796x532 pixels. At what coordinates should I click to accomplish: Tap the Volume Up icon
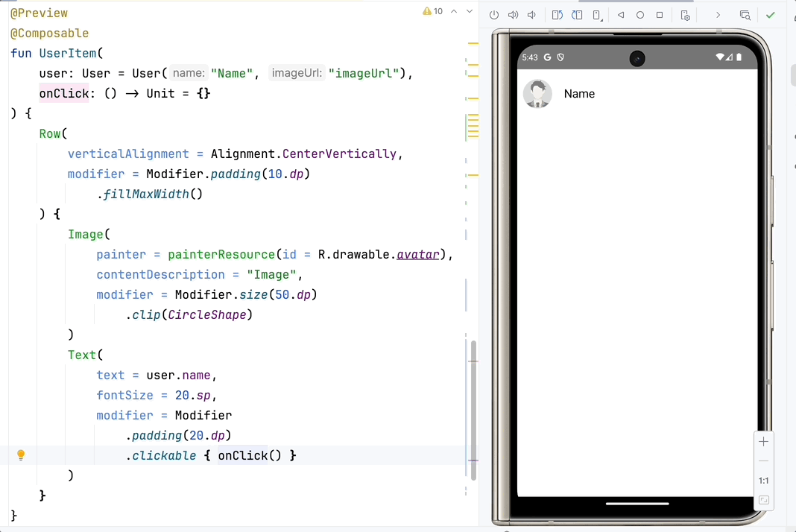point(513,15)
